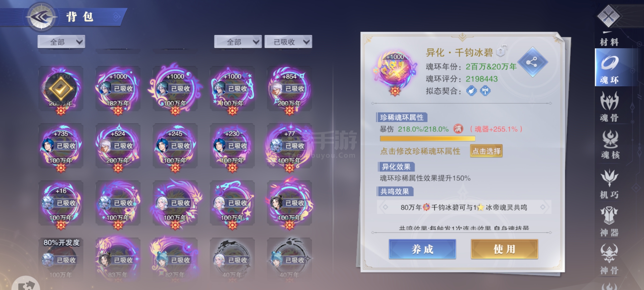Image resolution: width=644 pixels, height=290 pixels.
Task: Expand the middle 全部 dropdown filter
Action: [x=238, y=42]
